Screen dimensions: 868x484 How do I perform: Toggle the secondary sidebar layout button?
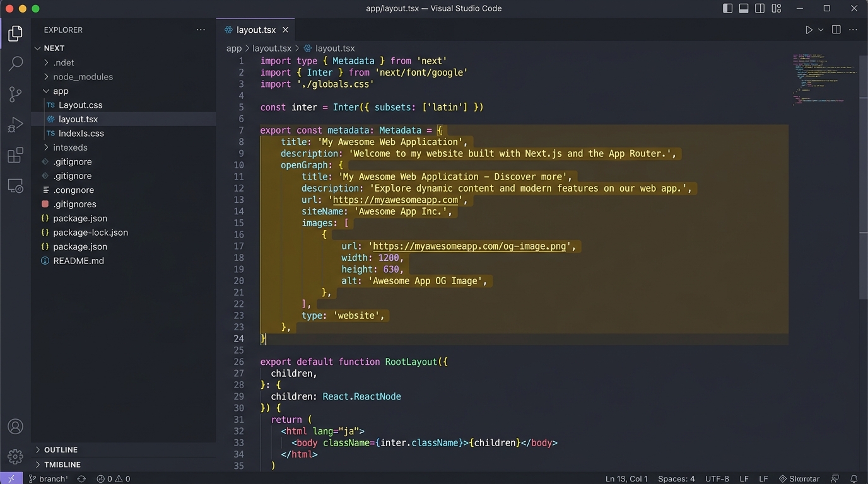(760, 8)
